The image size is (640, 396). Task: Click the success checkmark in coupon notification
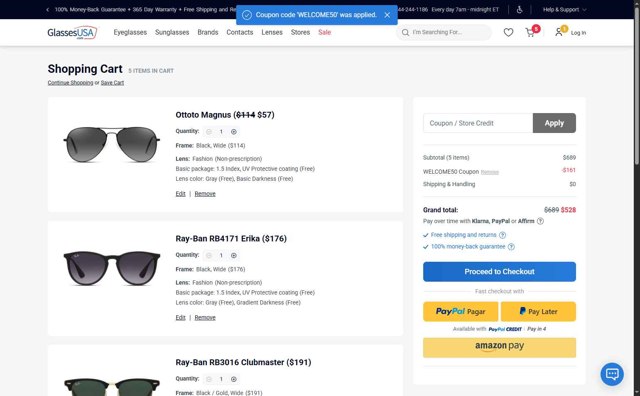(247, 15)
